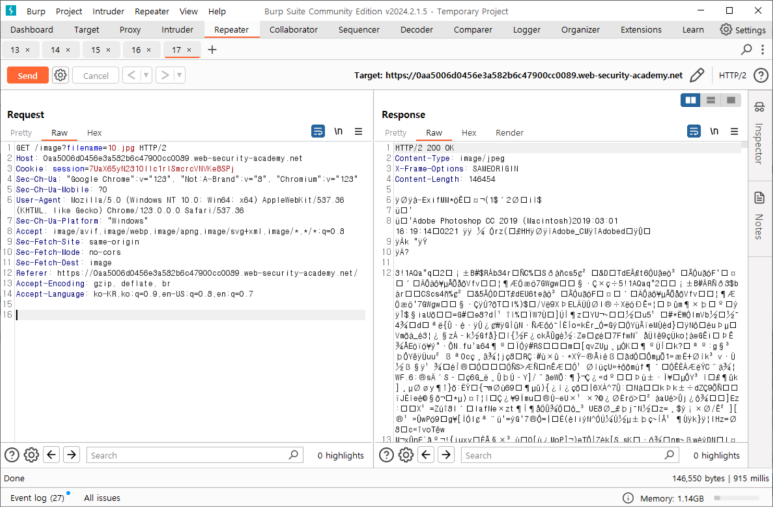Image resolution: width=773 pixels, height=507 pixels.
Task: Go to next request search match
Action: [x=72, y=455]
